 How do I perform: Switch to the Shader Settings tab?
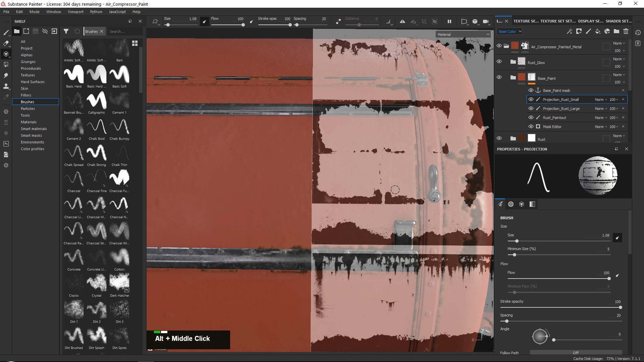point(619,21)
